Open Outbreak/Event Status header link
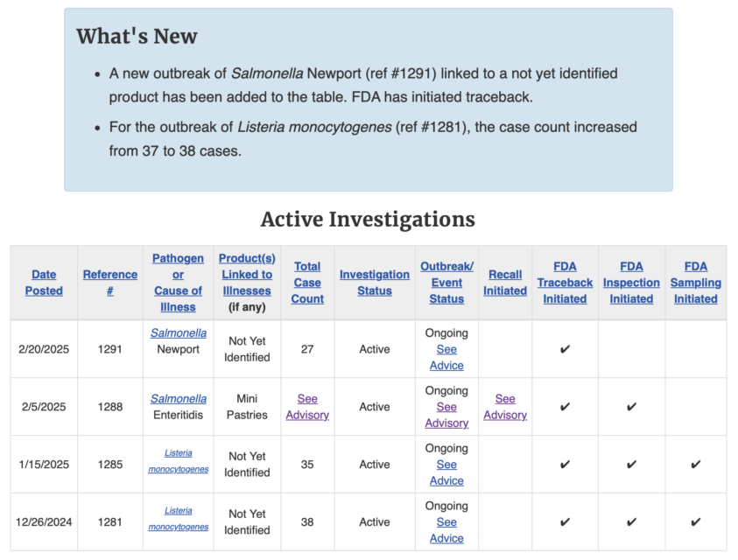This screenshot has width=738, height=560. point(446,283)
